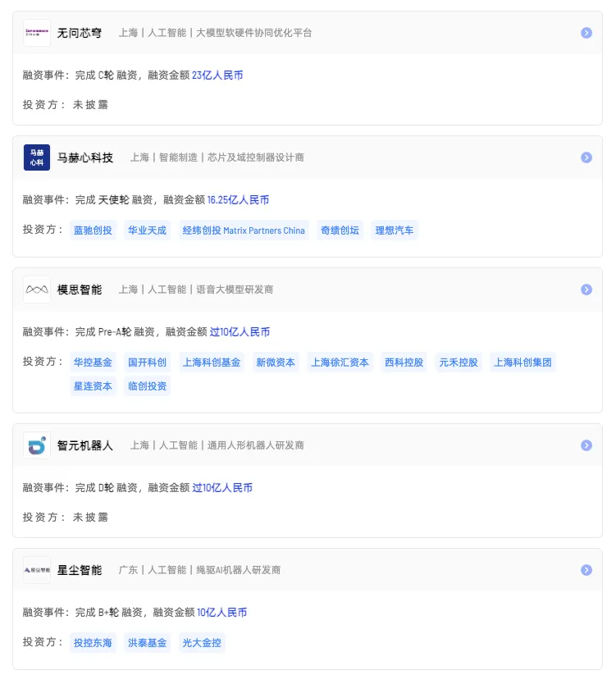Click 未披露 in 无问芯穹 card

pos(90,105)
